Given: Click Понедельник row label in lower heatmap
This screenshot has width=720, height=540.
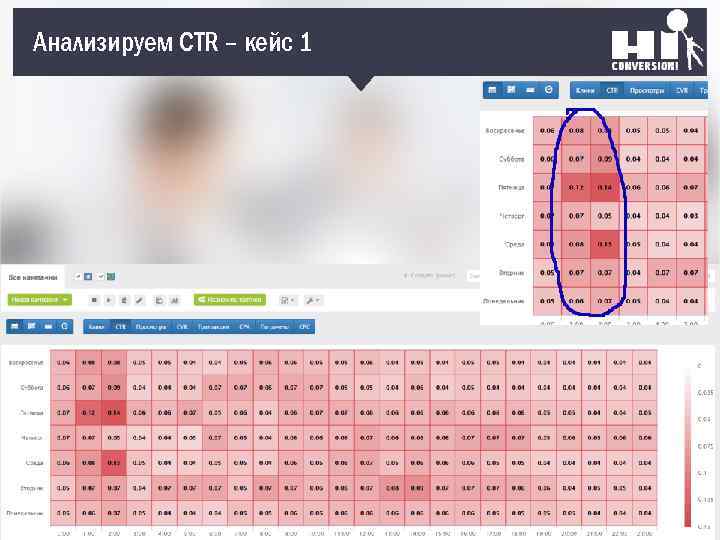Looking at the screenshot, I should tap(25, 513).
